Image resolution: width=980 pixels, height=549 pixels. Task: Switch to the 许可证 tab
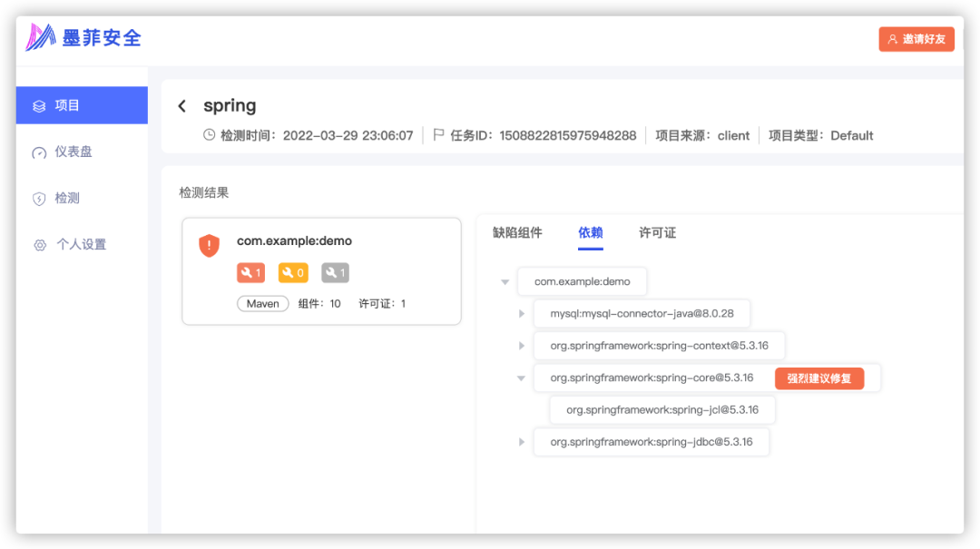tap(657, 232)
